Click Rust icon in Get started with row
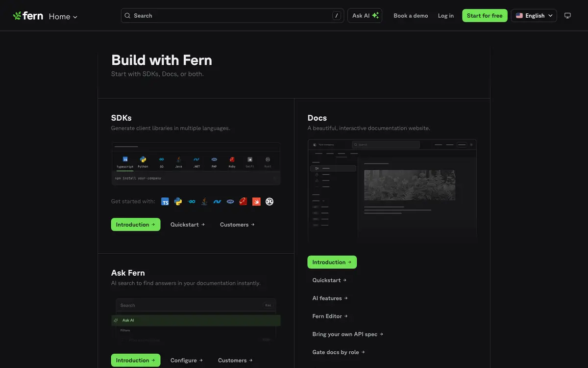 click(269, 202)
